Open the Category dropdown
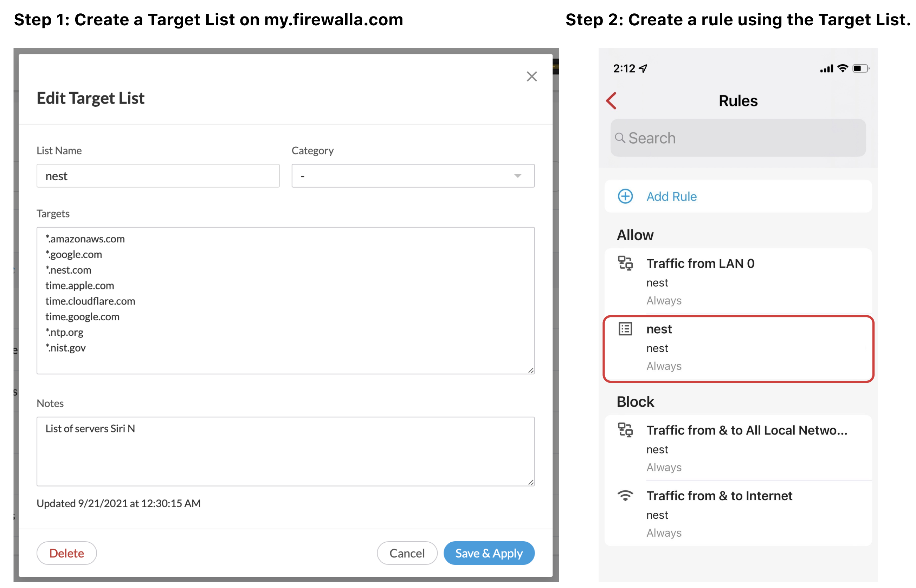 [413, 176]
